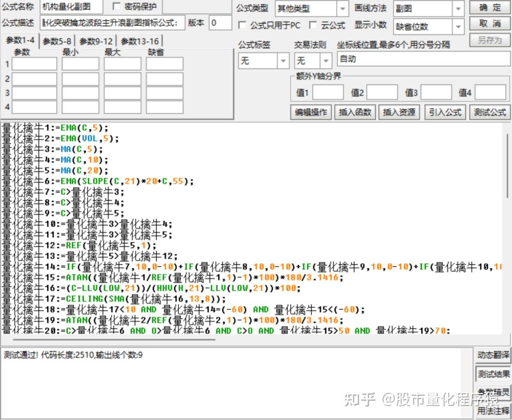The image size is (512, 420).
Task: Click code line 量化擒牛6 with SLOPE
Action: pyautogui.click(x=98, y=181)
